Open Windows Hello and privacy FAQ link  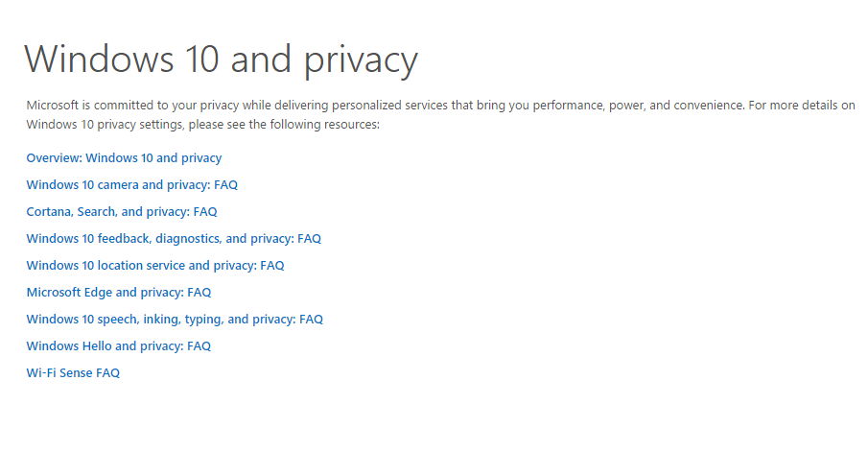tap(119, 346)
